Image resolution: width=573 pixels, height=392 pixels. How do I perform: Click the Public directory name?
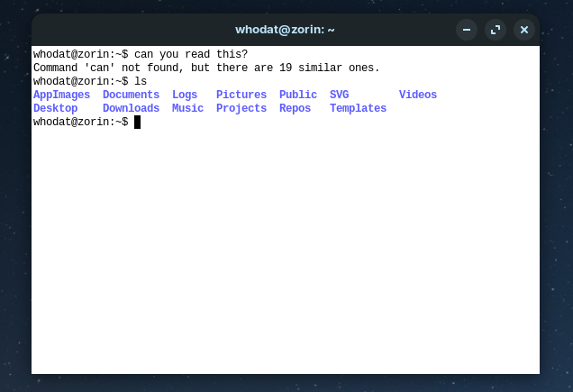298,95
